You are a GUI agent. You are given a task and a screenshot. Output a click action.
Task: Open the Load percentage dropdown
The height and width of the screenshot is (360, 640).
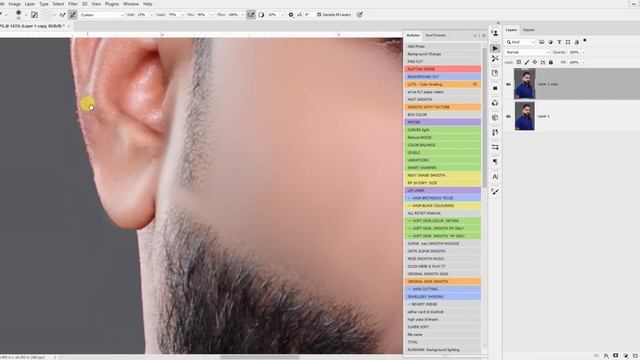point(182,15)
